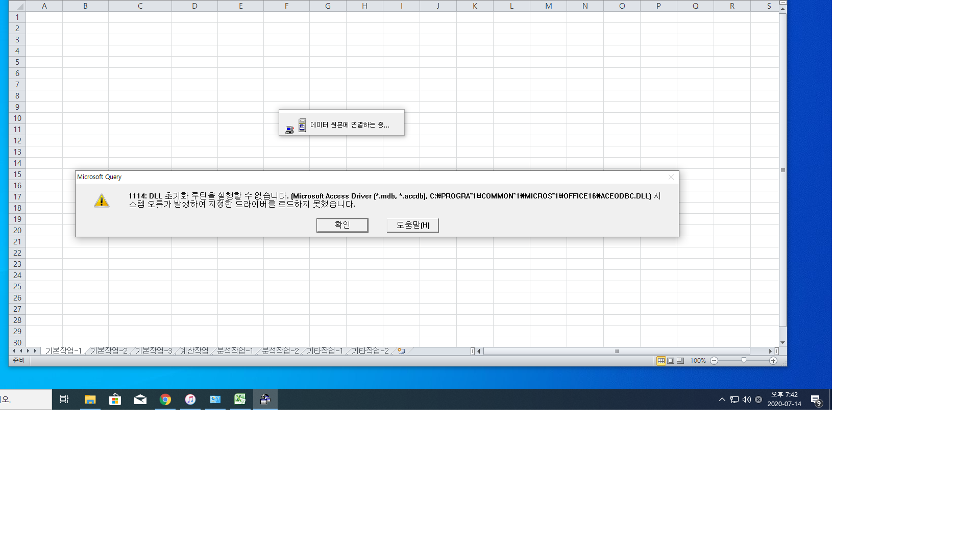The height and width of the screenshot is (551, 980).
Task: Click the Select All corner of worksheet
Action: click(17, 6)
